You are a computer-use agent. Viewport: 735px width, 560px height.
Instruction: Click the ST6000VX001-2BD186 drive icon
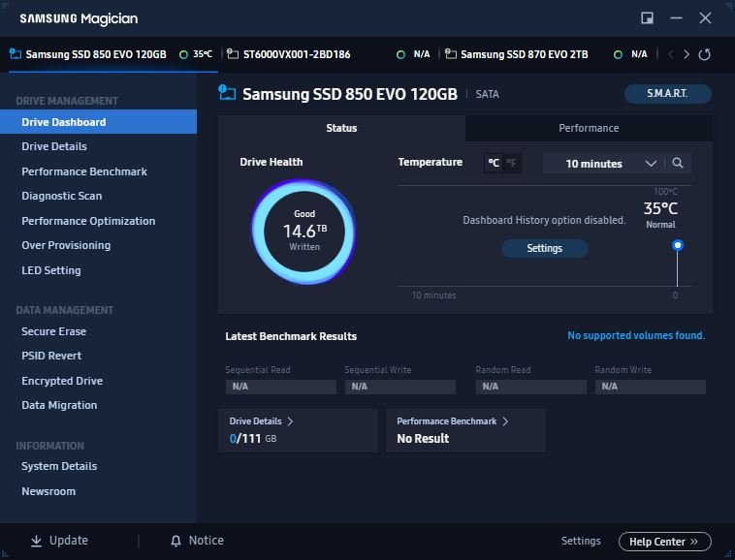[233, 54]
